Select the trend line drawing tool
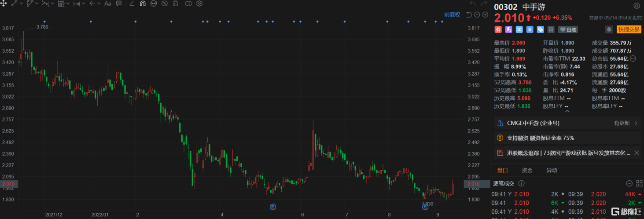Image resolution: width=644 pixels, height=219 pixels. [x=14, y=4]
